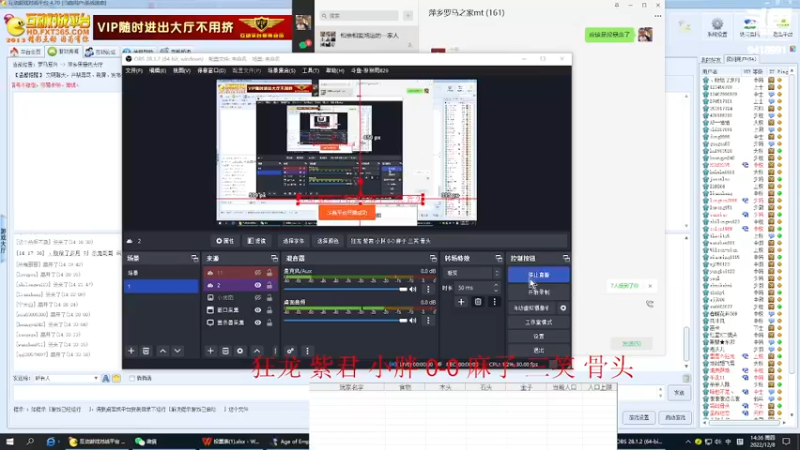Open source properties gear in sources panel footer
Image resolution: width=800 pixels, height=450 pixels.
[240, 351]
